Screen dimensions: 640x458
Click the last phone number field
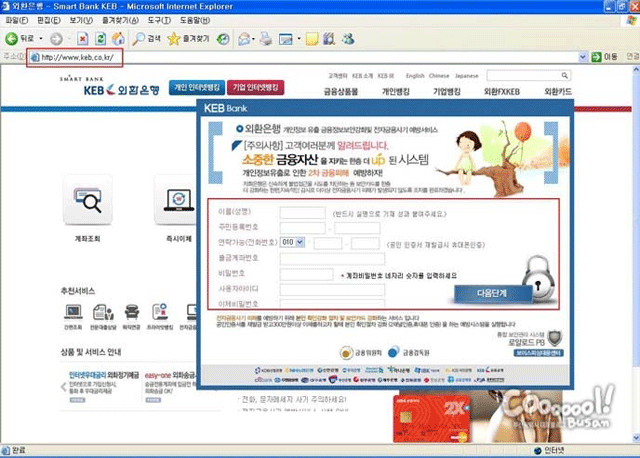[365, 243]
